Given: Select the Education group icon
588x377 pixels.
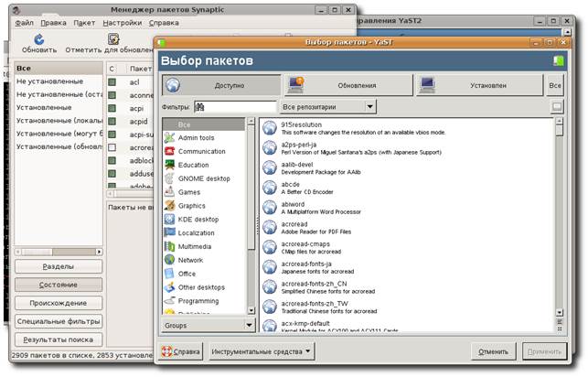Looking at the screenshot, I should [169, 165].
